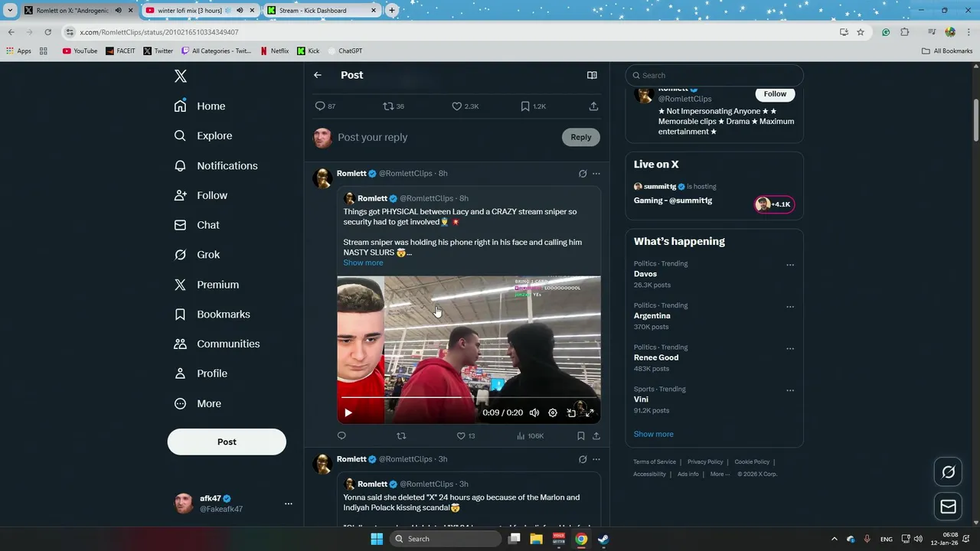Open more options for Vini trend
Screen dimensions: 980x551
click(790, 390)
